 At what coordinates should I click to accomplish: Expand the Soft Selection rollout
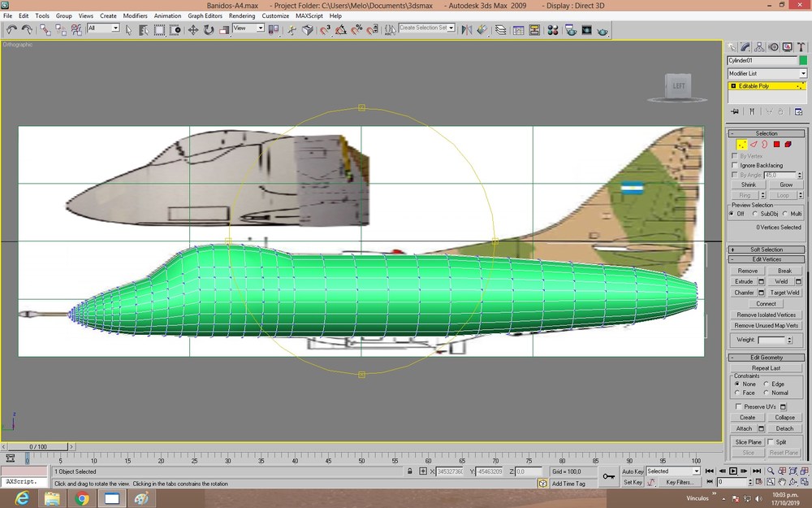(x=767, y=250)
